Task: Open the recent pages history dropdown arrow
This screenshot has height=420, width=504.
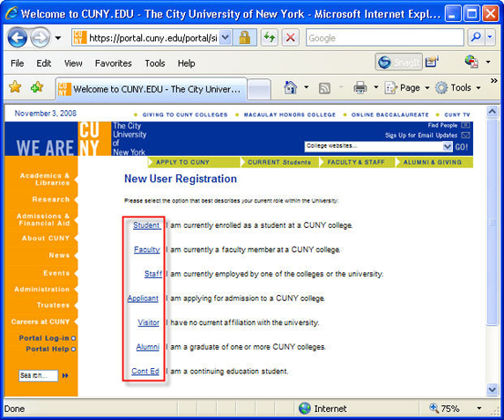Action: (x=58, y=38)
